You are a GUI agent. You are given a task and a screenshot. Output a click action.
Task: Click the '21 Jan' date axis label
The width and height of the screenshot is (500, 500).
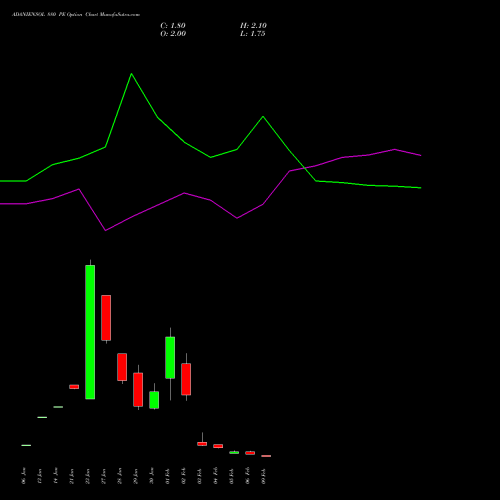72,476
